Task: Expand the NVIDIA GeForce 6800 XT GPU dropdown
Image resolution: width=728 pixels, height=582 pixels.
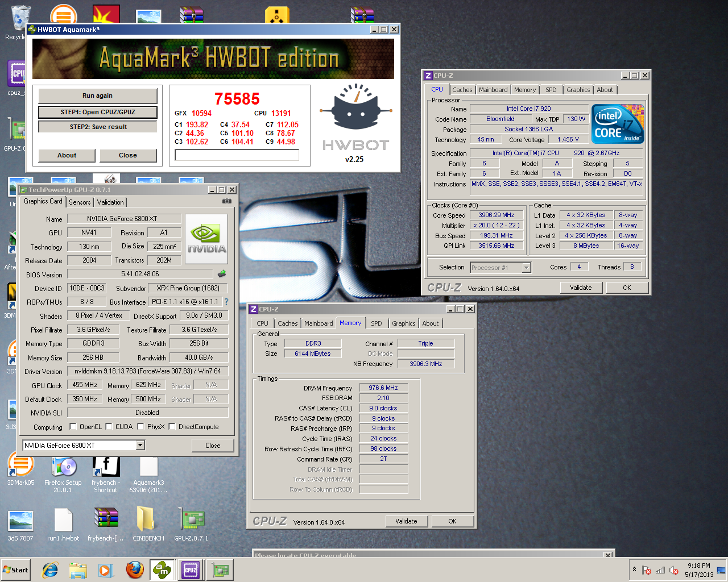Action: tap(140, 446)
